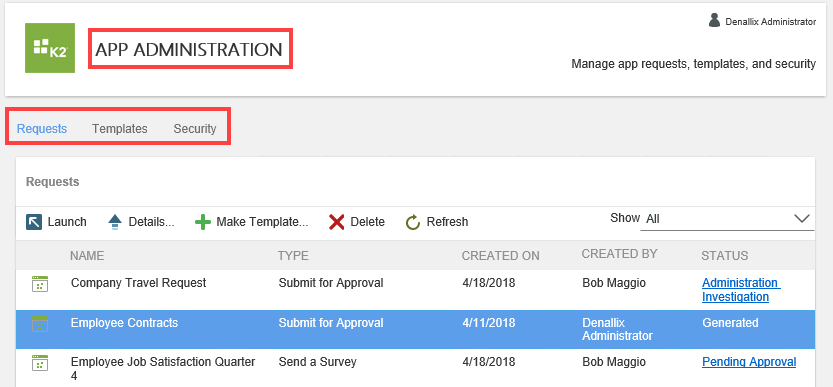Open the Pending Approval status link

(x=749, y=362)
